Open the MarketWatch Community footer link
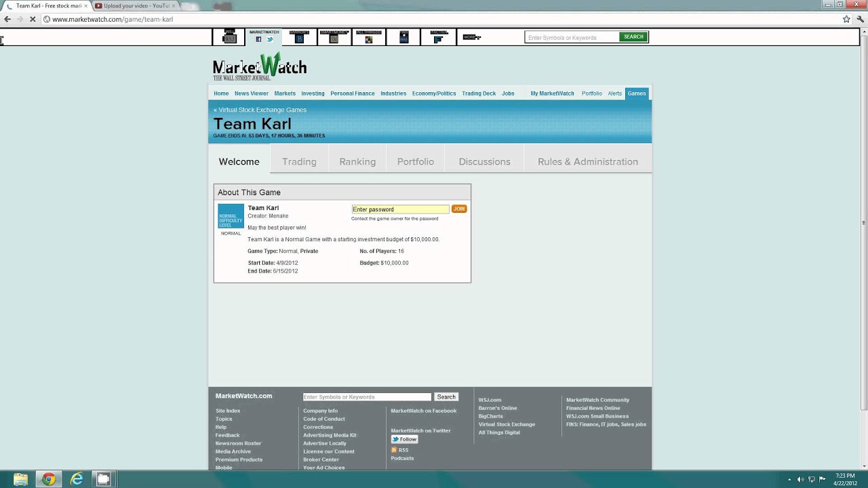 597,400
